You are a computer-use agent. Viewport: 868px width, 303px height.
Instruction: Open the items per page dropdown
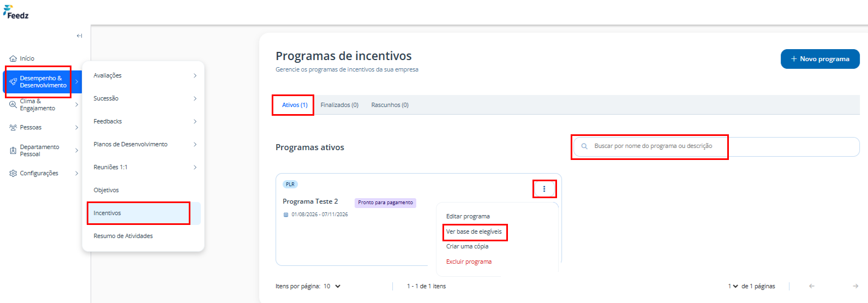(332, 286)
